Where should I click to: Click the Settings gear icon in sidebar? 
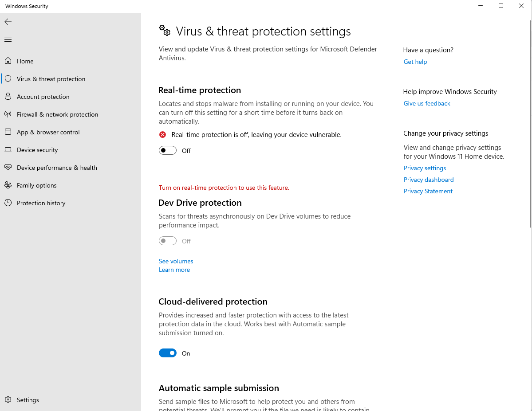coord(8,400)
